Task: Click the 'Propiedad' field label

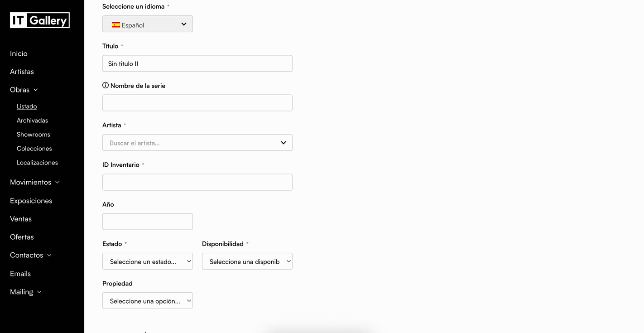Action: click(x=117, y=284)
